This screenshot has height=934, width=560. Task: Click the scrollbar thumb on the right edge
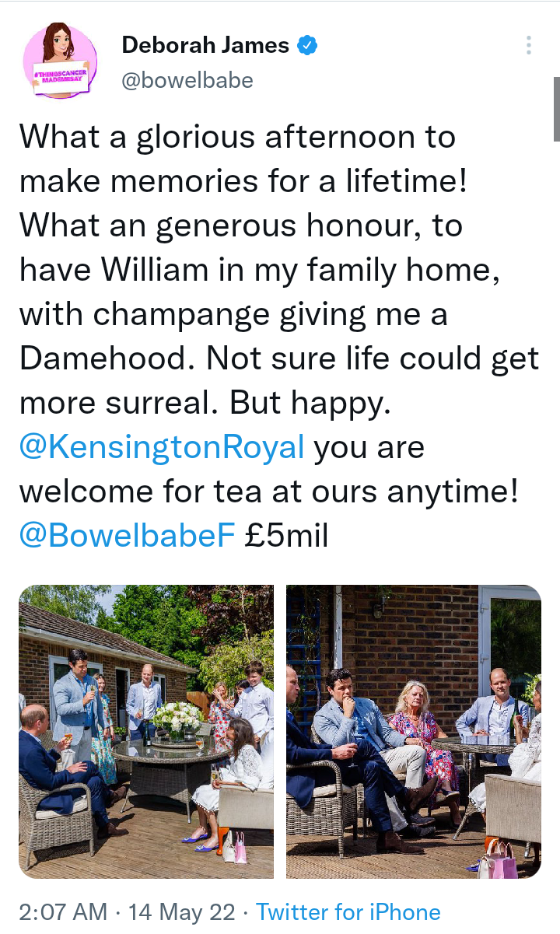pos(556,109)
